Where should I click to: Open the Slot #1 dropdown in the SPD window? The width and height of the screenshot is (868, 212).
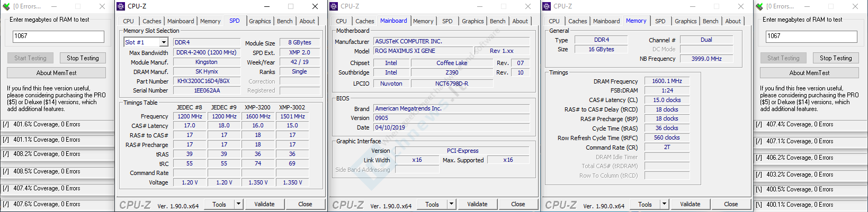(164, 42)
